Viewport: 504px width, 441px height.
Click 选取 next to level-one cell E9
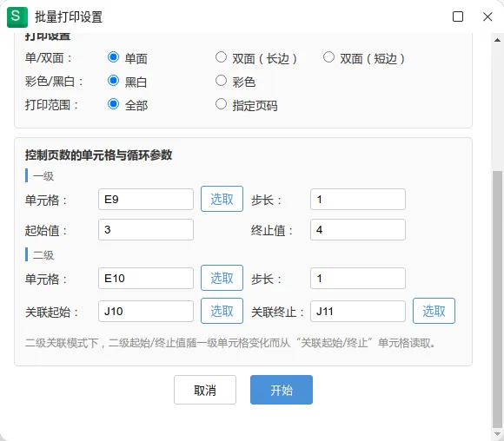[x=222, y=199]
